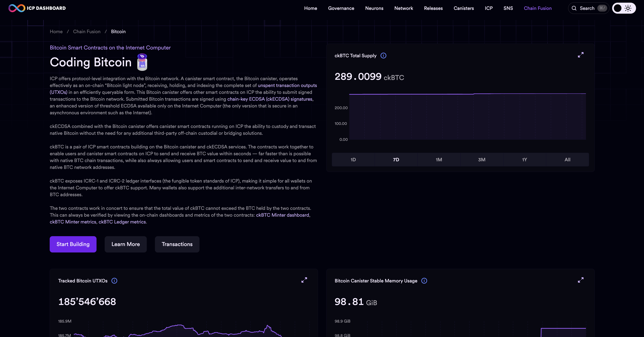Open the Neurons nav item

pos(374,8)
